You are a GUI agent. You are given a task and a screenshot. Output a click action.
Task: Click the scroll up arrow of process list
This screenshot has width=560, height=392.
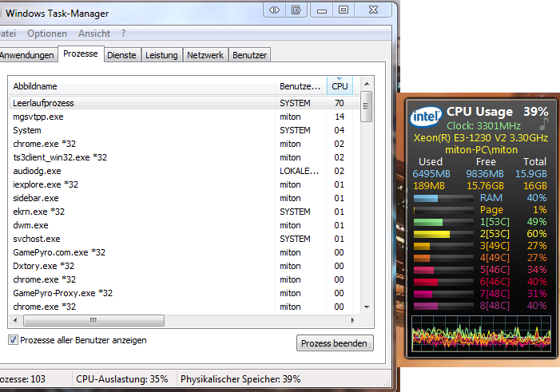367,84
